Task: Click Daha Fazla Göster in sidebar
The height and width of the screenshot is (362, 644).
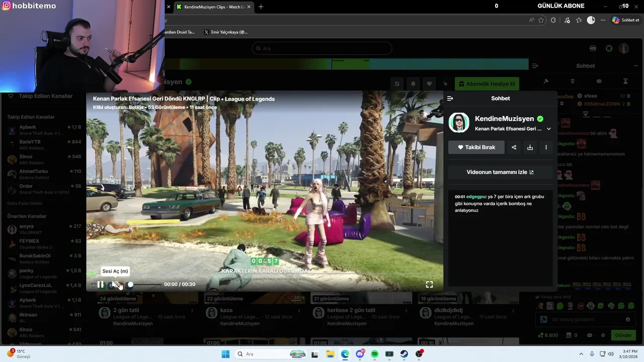Action: point(25,204)
